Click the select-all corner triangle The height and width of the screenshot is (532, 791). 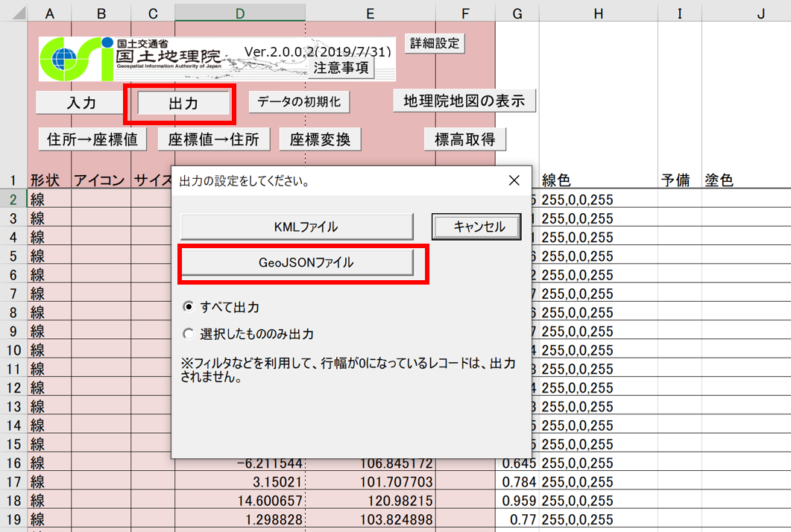point(19,13)
